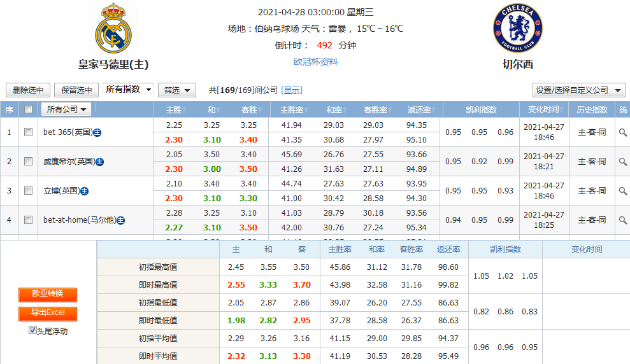The image size is (630, 364).
Task: Click the 立博(英国) company name
Action: tap(62, 191)
